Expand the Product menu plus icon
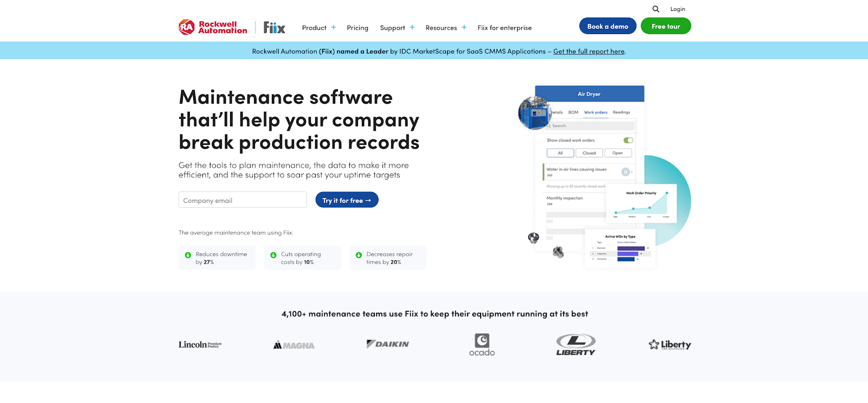The image size is (868, 403). pos(334,27)
